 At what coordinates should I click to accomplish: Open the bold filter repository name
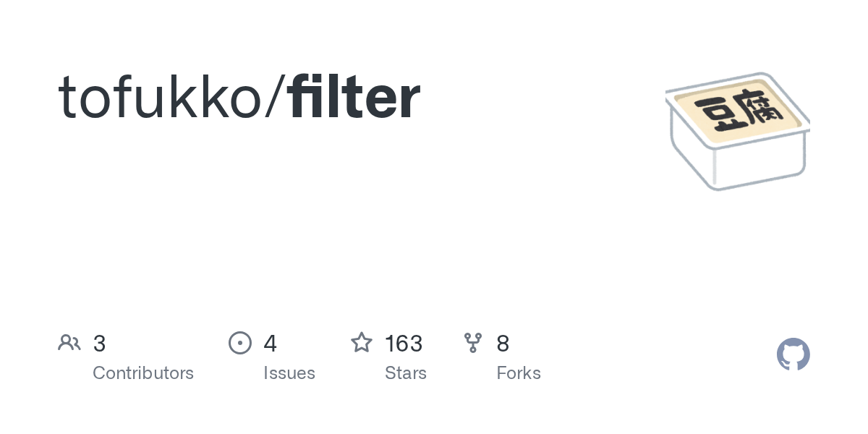pos(354,98)
